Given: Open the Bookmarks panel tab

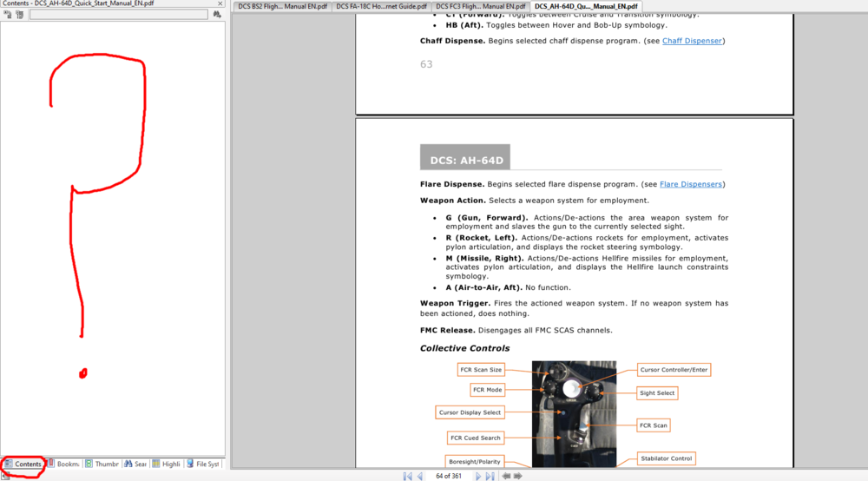Looking at the screenshot, I should click(x=63, y=464).
